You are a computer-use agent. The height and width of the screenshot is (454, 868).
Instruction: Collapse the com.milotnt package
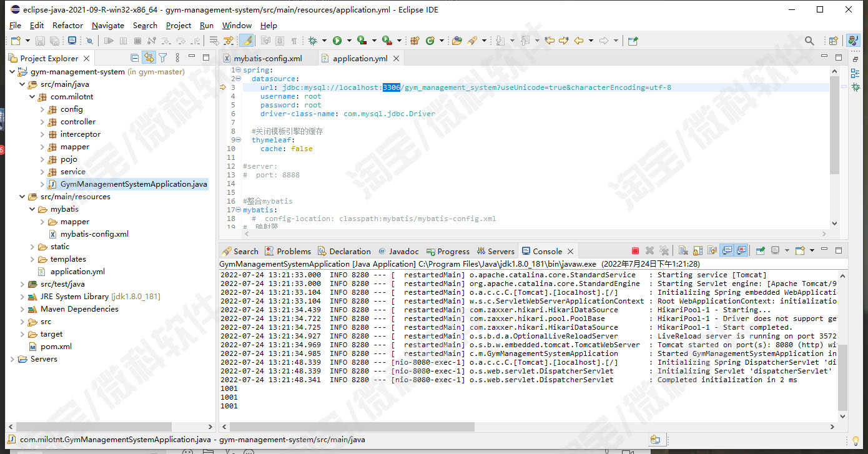point(32,97)
